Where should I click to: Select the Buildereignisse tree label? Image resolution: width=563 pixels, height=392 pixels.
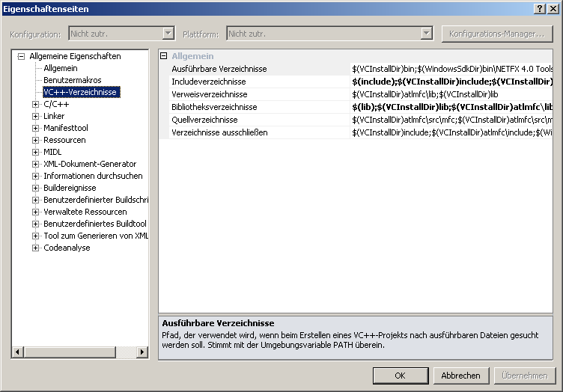point(70,188)
